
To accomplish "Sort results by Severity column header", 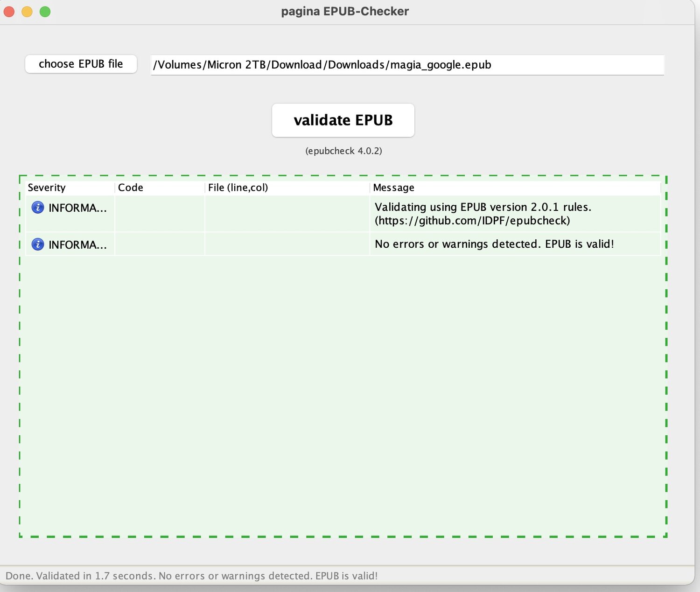I will tap(70, 188).
